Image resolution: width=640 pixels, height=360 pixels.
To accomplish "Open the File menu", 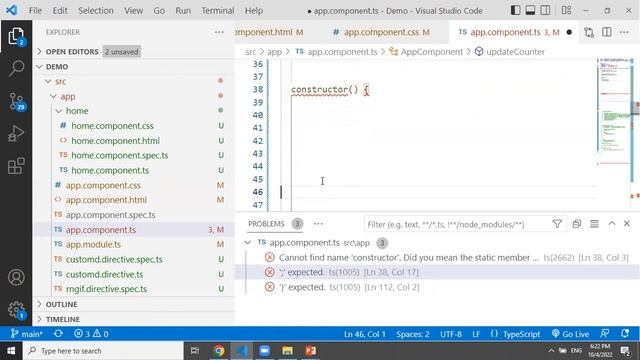I will (x=35, y=11).
